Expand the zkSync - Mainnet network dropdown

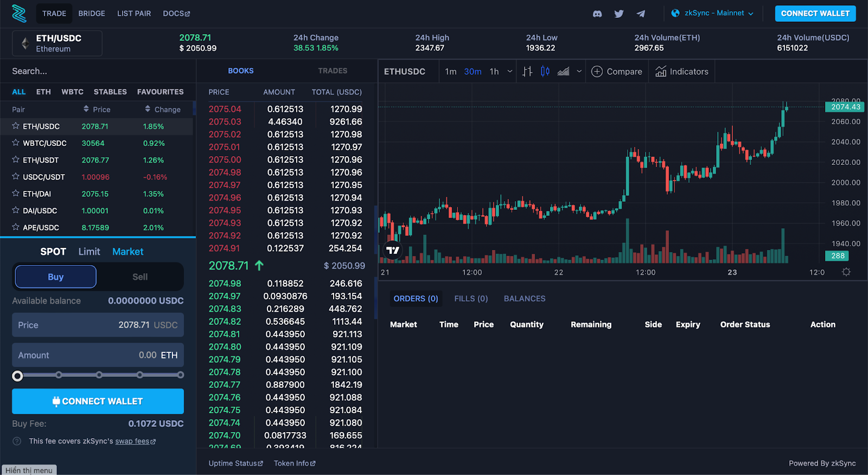tap(713, 13)
